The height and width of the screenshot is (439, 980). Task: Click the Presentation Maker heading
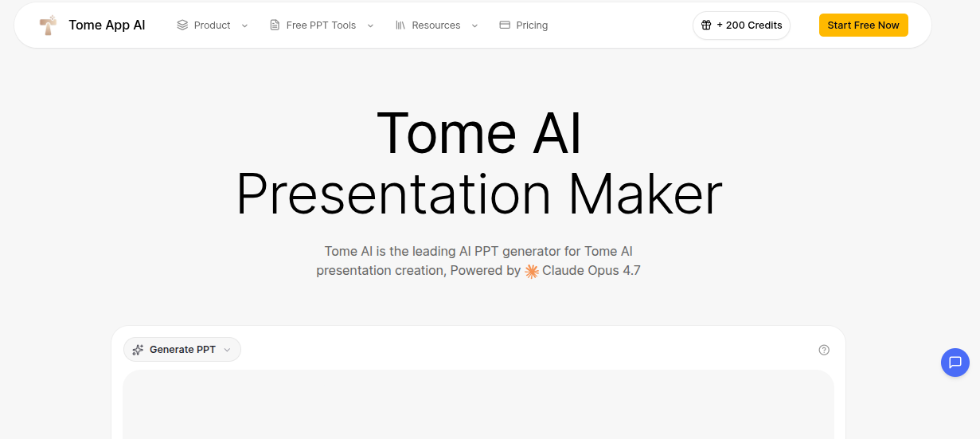tap(479, 194)
